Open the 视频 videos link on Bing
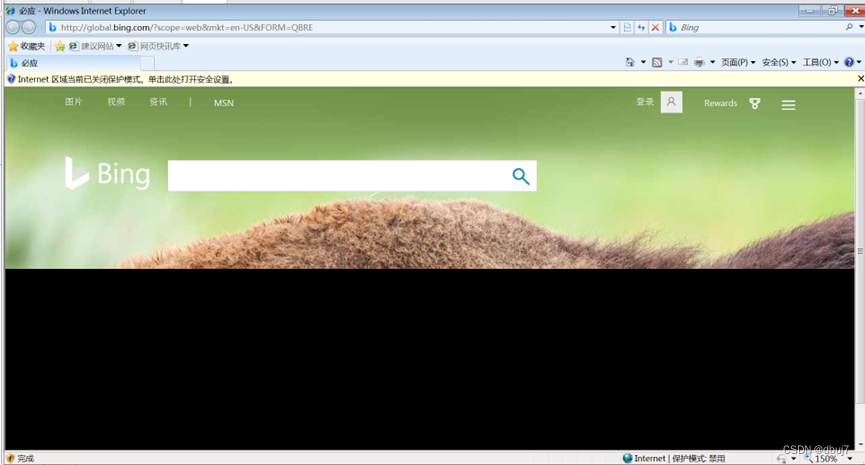Screen dimensions: 865x465 coord(116,102)
